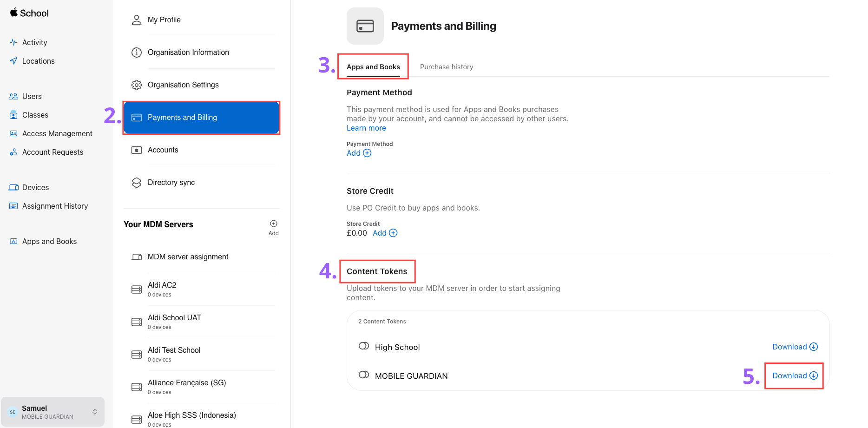Click the Account Requests icon

13,152
